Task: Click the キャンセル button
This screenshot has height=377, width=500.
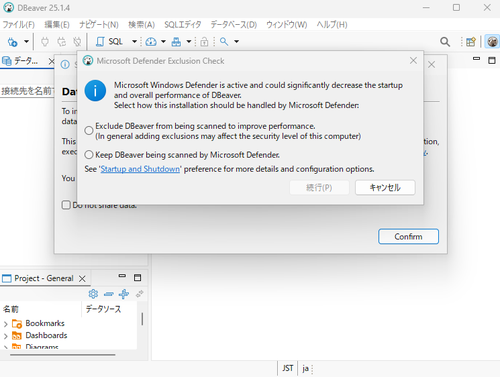Action: 385,188
